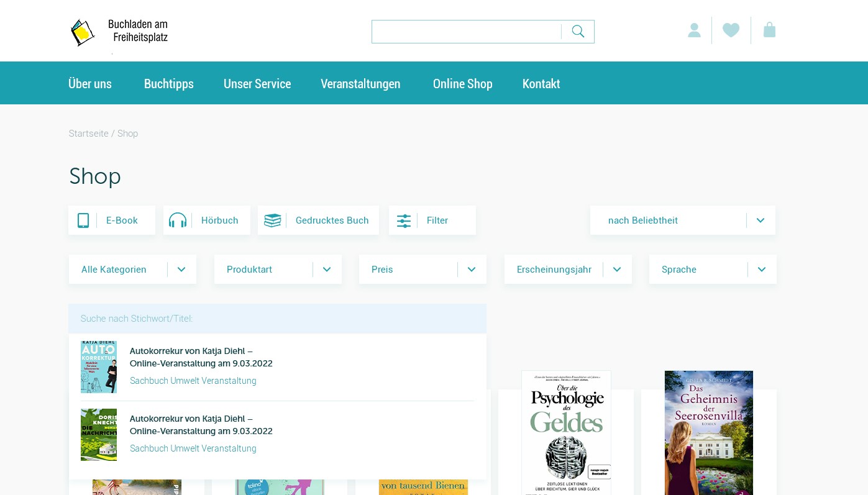The image size is (868, 495).
Task: Open Das Geheimnis der Seerosenvilla cover
Action: pyautogui.click(x=709, y=433)
